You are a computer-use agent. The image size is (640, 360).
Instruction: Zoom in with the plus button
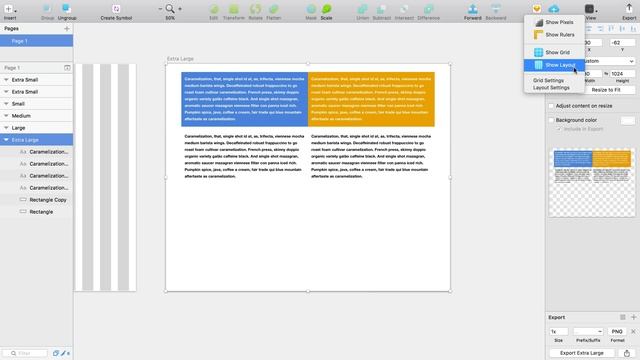[180, 9]
